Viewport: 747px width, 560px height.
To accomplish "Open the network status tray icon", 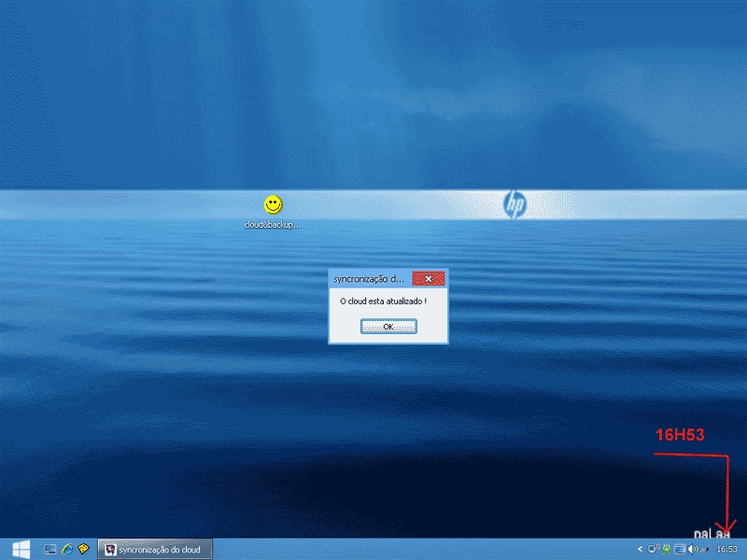I will [654, 549].
